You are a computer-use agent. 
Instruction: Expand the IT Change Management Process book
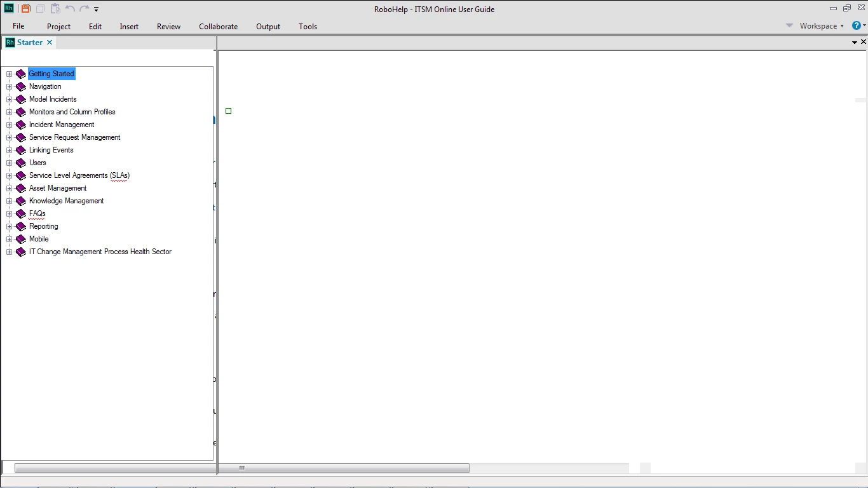tap(10, 252)
